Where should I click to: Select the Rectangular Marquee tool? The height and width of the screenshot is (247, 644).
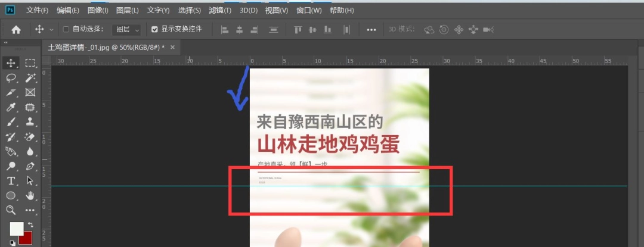pyautogui.click(x=30, y=62)
